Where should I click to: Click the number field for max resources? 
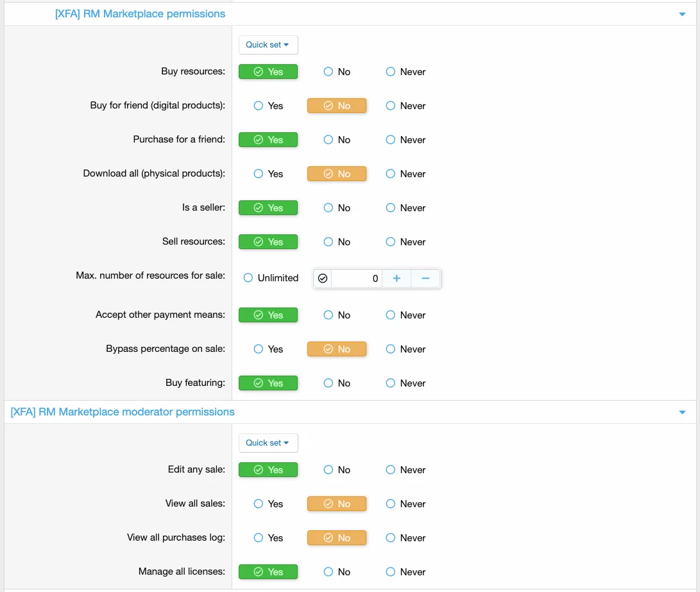point(357,279)
